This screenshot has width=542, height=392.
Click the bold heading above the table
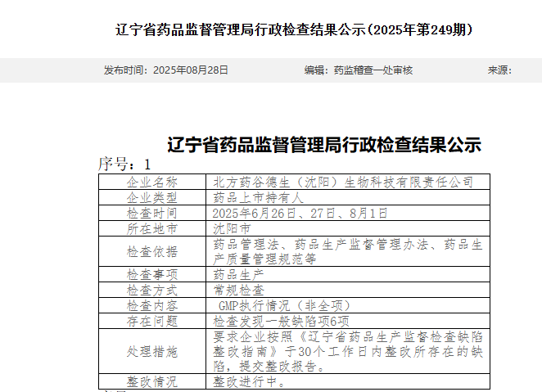(x=323, y=146)
